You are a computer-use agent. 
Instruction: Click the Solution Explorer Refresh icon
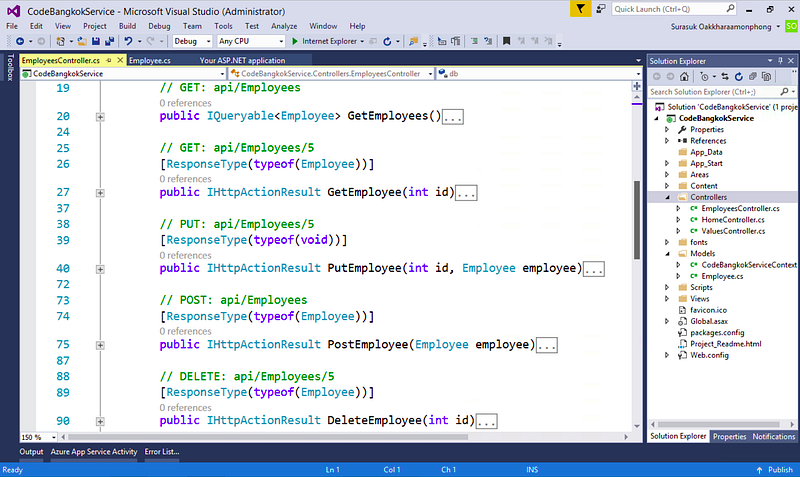739,77
